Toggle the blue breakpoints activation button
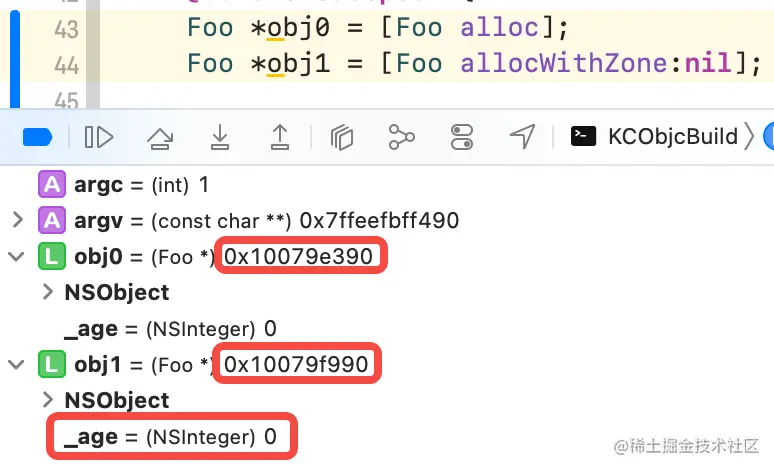Viewport: 774px width, 470px height. click(37, 137)
